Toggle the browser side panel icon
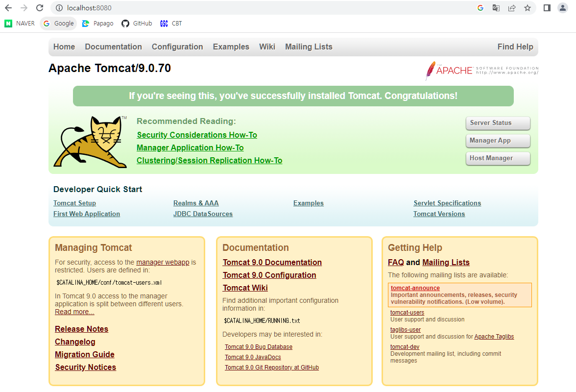The width and height of the screenshot is (576, 392). click(x=547, y=8)
